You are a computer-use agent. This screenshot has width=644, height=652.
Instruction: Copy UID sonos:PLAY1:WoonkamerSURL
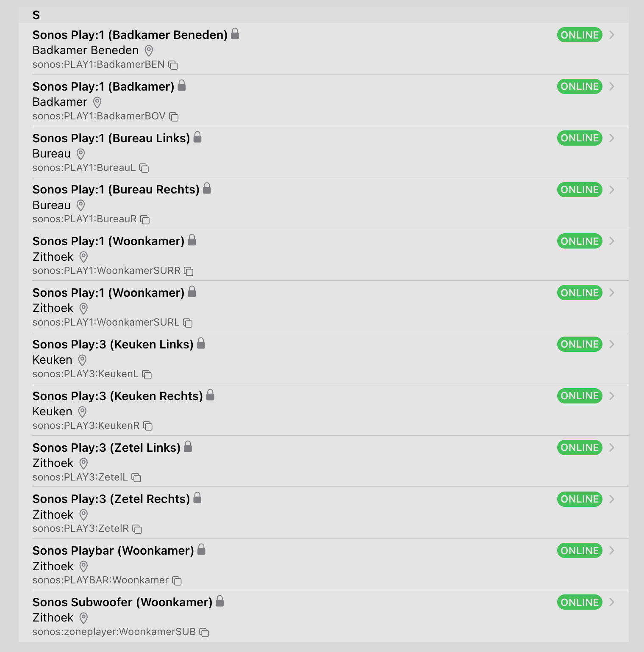coord(188,323)
